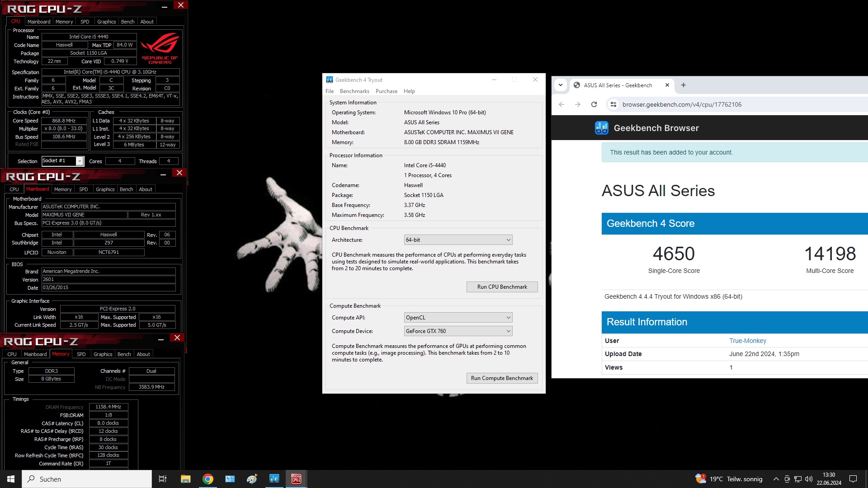Select Graphics tab in bottom CPU-Z window
Viewport: 868px width, 488px height.
(x=103, y=354)
